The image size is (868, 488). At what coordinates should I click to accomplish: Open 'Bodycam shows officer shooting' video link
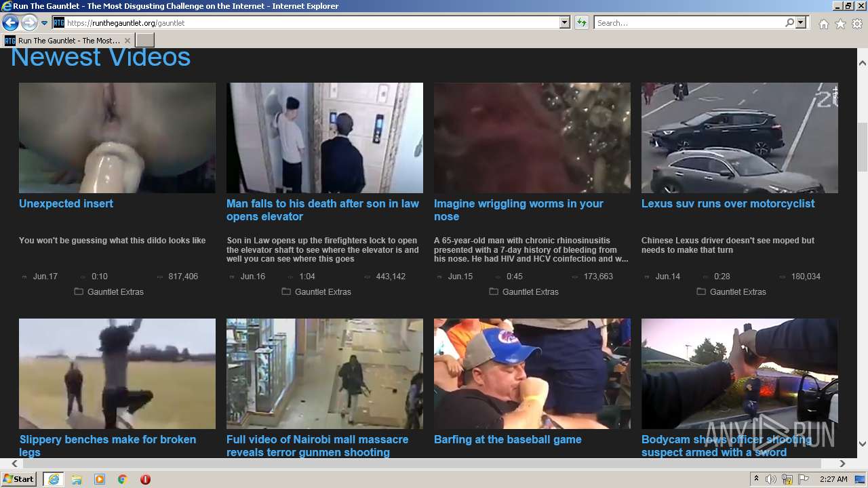[726, 445]
